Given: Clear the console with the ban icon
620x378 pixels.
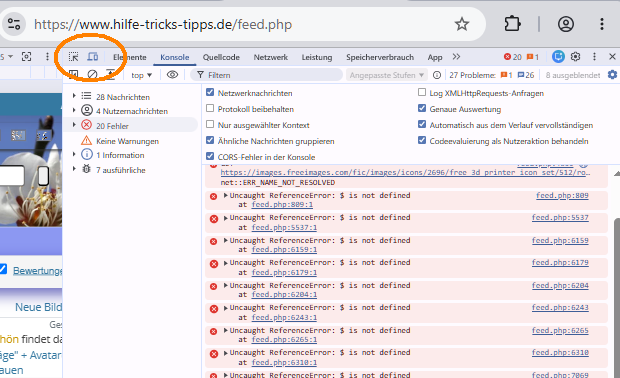Looking at the screenshot, I should click(92, 75).
